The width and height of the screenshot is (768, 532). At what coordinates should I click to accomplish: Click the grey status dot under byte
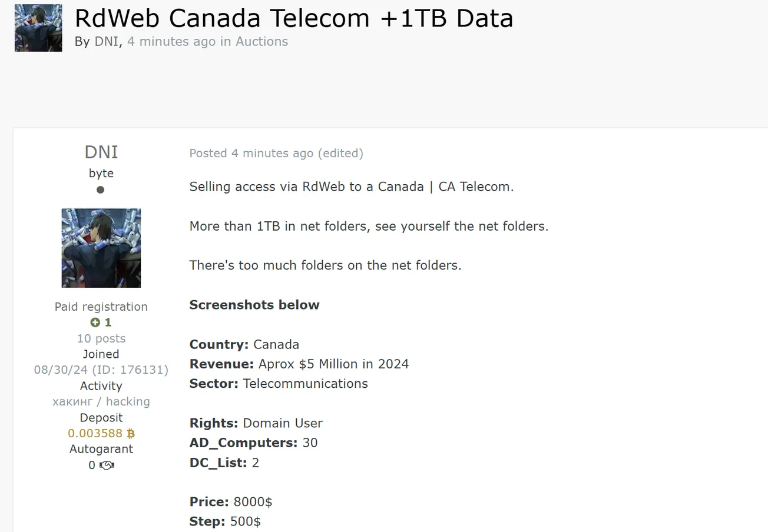(101, 189)
